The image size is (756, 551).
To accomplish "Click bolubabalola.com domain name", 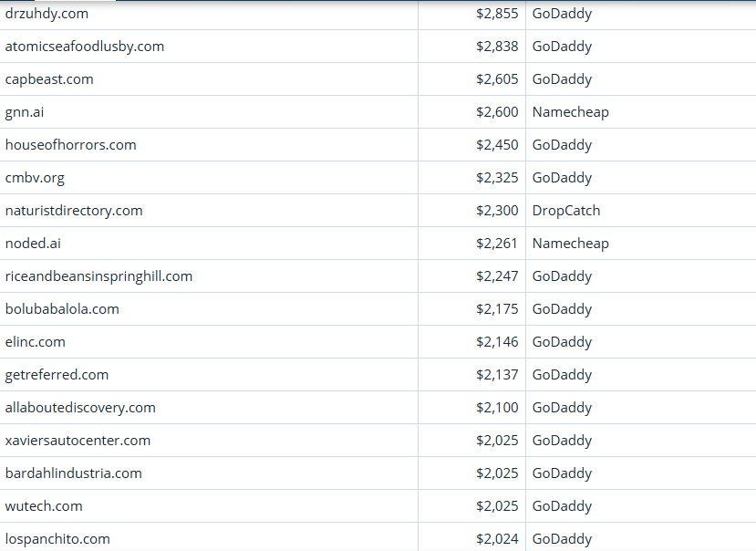I will [62, 309].
